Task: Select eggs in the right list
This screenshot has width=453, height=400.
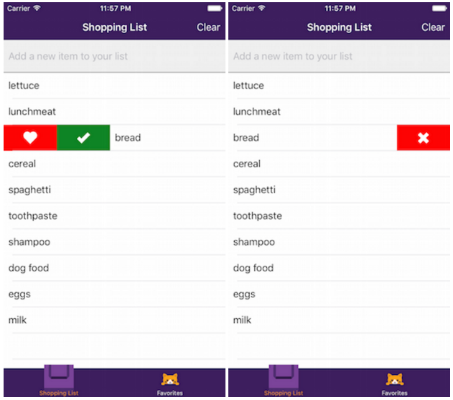Action: tap(339, 294)
